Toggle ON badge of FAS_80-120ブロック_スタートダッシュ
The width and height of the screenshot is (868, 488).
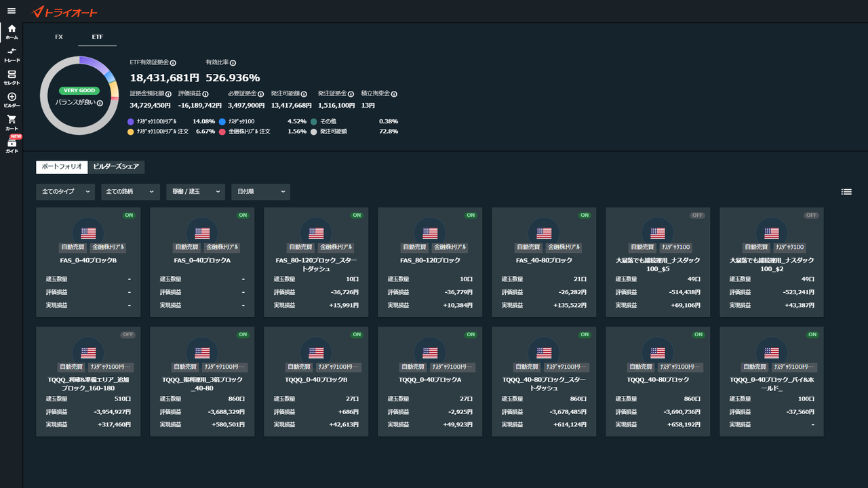[357, 215]
